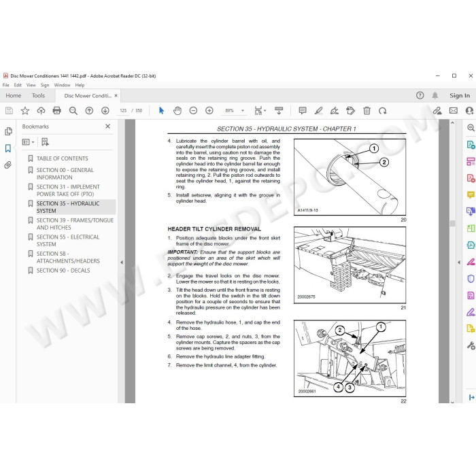The image size is (476, 476).
Task: Click the Save file icon
Action: point(9,110)
